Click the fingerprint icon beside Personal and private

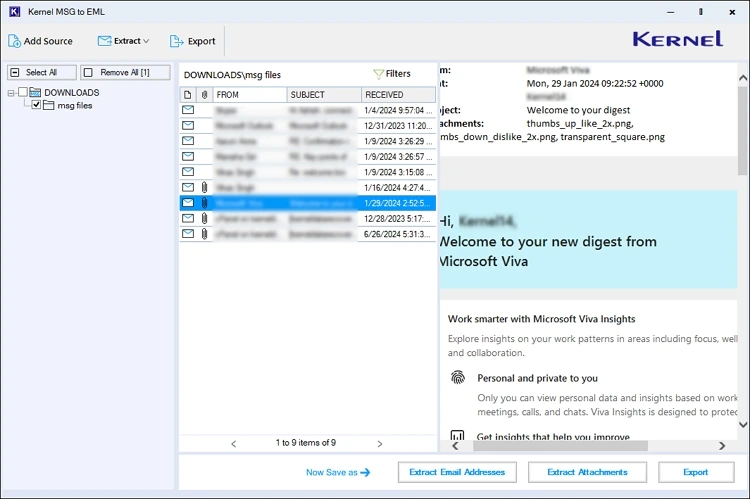(x=457, y=378)
